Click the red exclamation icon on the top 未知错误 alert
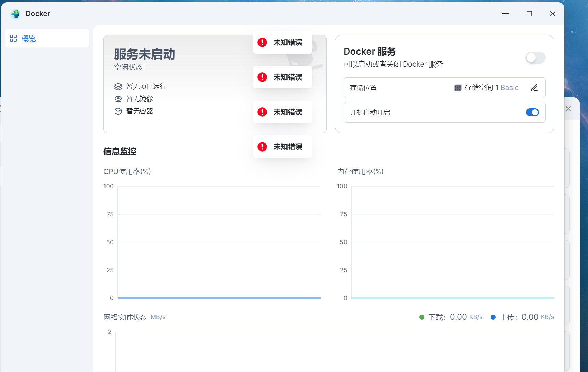 tap(262, 42)
